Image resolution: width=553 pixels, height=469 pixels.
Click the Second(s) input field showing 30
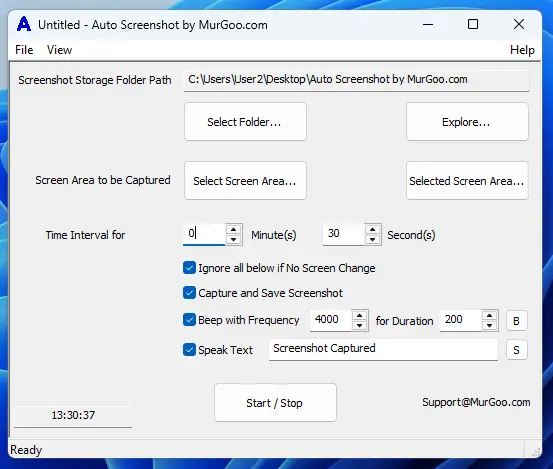click(344, 234)
